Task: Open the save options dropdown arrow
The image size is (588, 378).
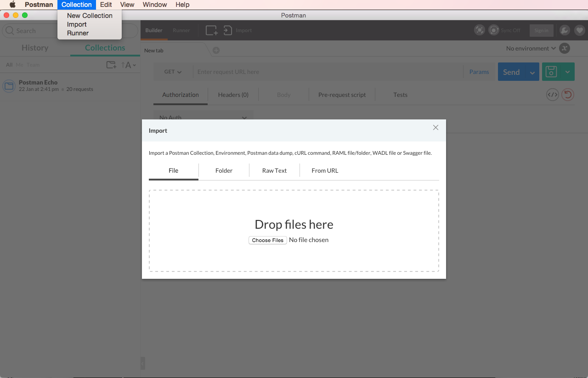Action: click(x=568, y=72)
